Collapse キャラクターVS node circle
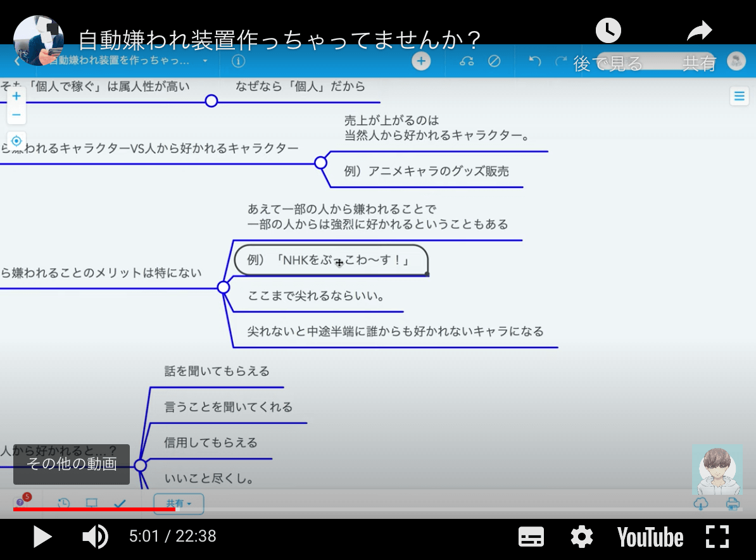 pyautogui.click(x=320, y=163)
